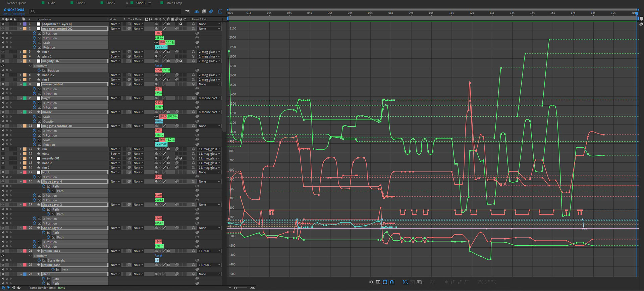Open graph type and options dropdown

(x=378, y=282)
